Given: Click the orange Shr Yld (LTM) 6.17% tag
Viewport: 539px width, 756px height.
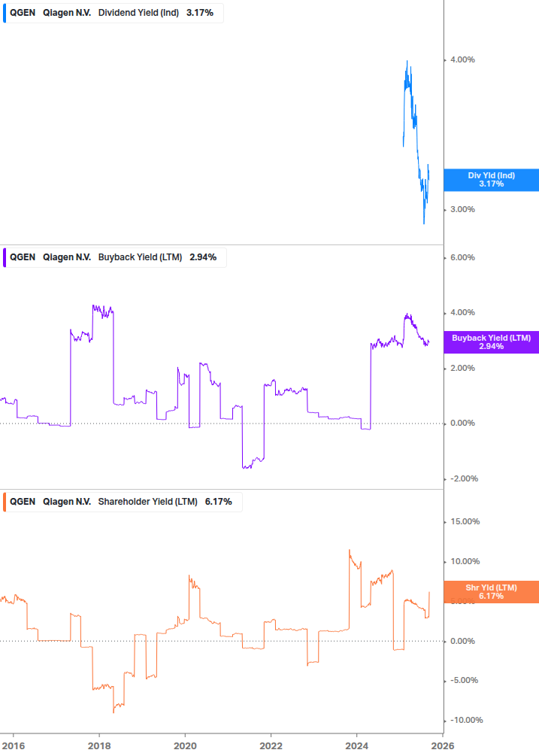Looking at the screenshot, I should click(492, 592).
